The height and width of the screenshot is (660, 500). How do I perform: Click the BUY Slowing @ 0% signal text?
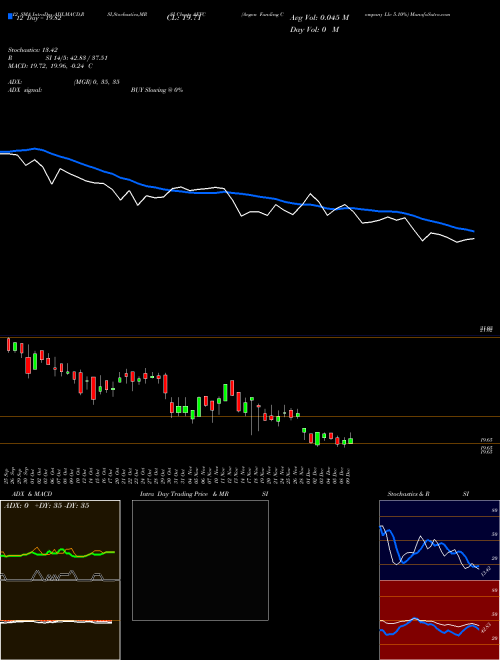click(157, 90)
